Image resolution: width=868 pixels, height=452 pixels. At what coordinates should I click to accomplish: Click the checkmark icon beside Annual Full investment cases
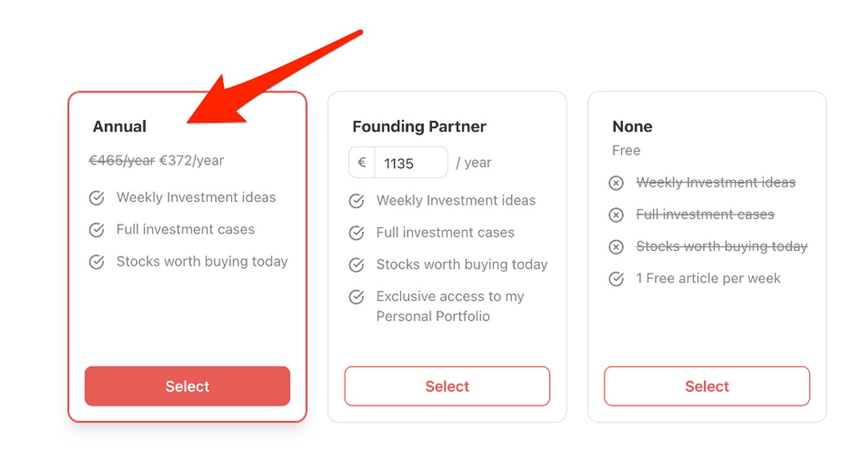(x=96, y=230)
